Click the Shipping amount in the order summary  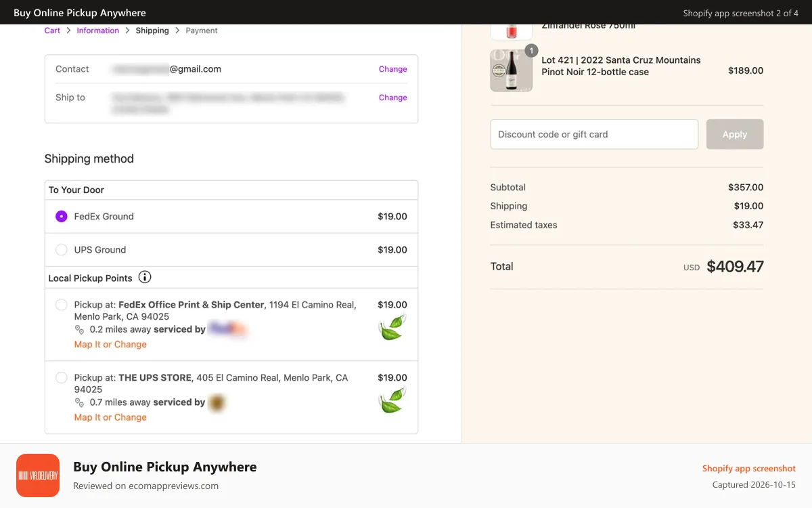tap(748, 207)
